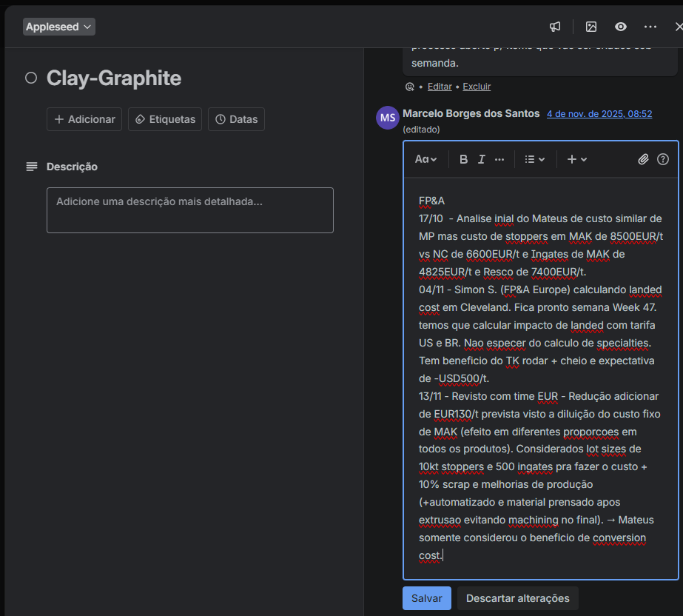Open editor help question mark icon
Image resolution: width=683 pixels, height=616 pixels.
click(x=663, y=160)
